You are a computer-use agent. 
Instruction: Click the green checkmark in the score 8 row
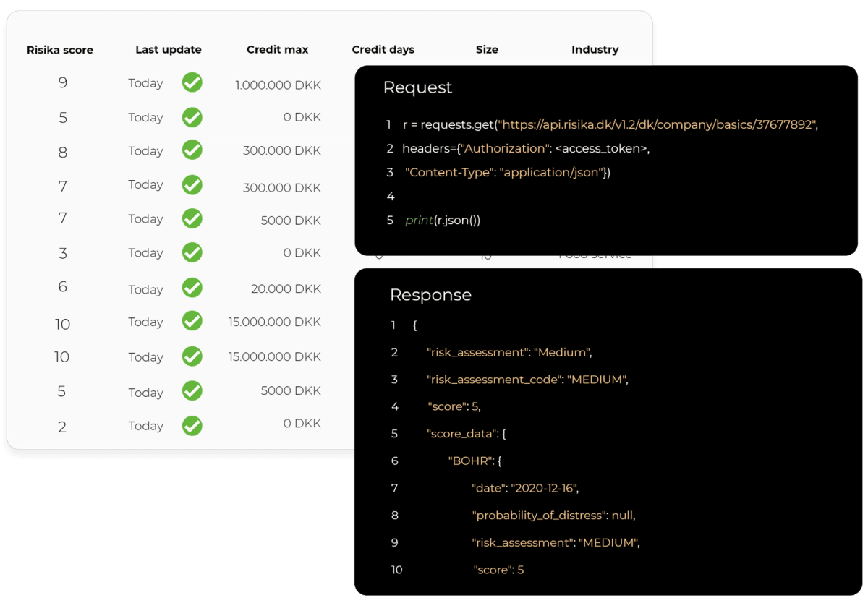[x=192, y=150]
